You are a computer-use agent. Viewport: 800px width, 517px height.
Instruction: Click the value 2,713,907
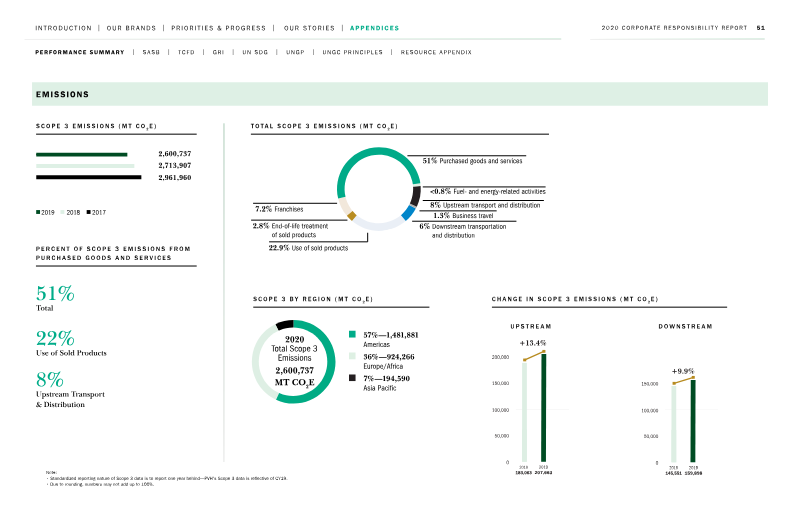[x=174, y=165]
